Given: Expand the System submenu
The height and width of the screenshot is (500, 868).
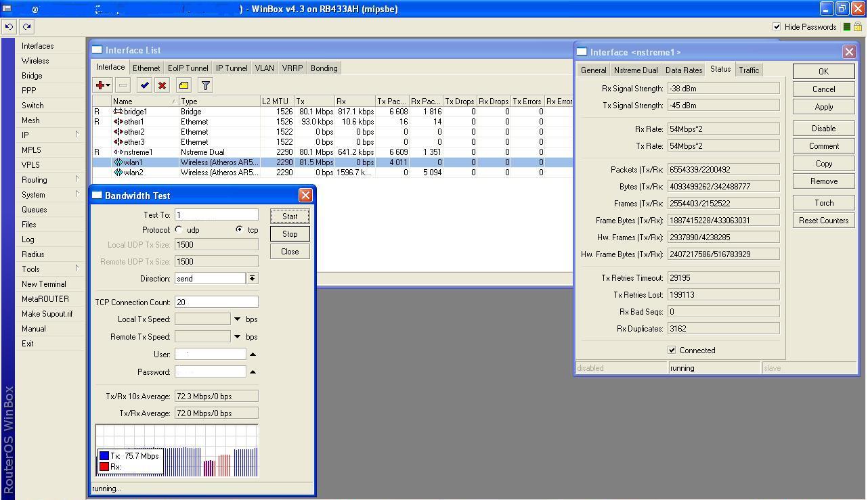Looking at the screenshot, I should (77, 194).
